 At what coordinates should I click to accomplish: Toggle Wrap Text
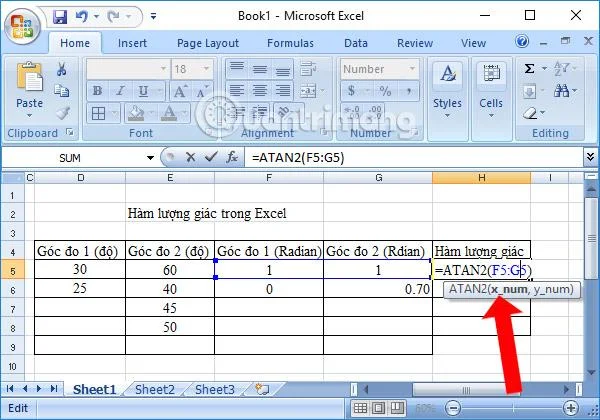click(x=308, y=68)
